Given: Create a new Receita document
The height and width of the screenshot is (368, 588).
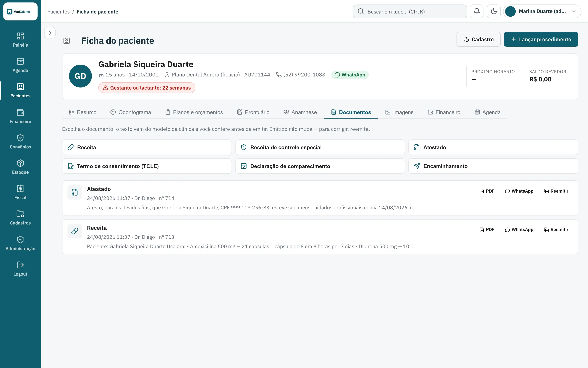Looking at the screenshot, I should point(147,147).
